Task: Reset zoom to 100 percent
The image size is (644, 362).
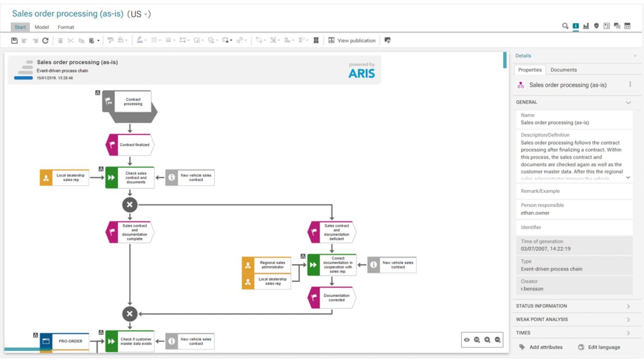Action: [x=477, y=340]
